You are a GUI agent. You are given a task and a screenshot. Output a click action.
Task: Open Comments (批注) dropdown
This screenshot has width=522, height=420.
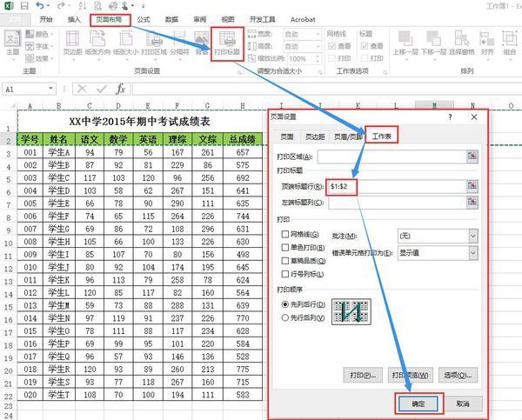[473, 236]
